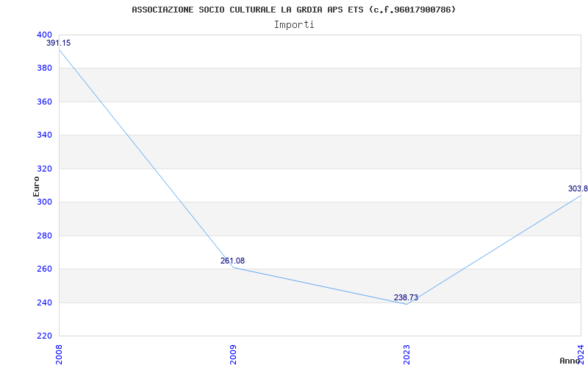Click the 400 y-axis tick label
This screenshot has width=588, height=368.
pyautogui.click(x=44, y=35)
